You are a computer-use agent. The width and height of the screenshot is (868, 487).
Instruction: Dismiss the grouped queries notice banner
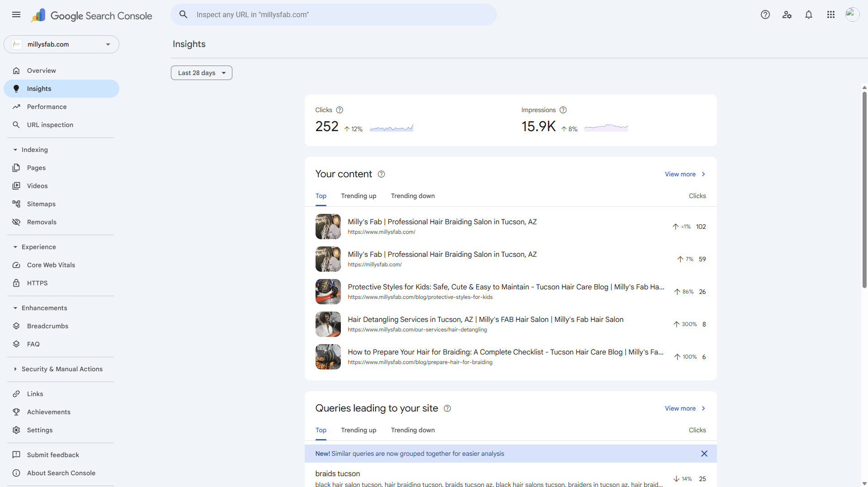(x=704, y=454)
